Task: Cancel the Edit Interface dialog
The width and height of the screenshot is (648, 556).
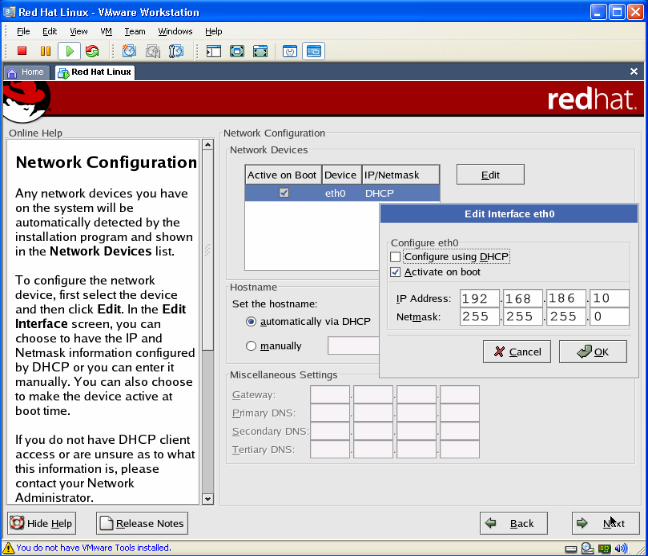Action: click(516, 352)
